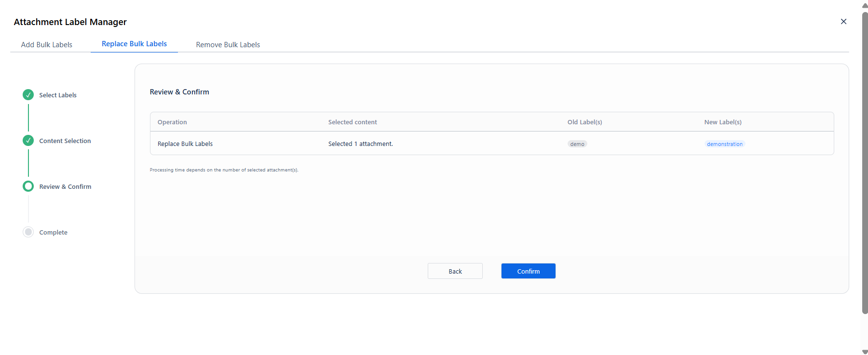
Task: Click the Replace Bulk Labels table row
Action: tap(492, 144)
